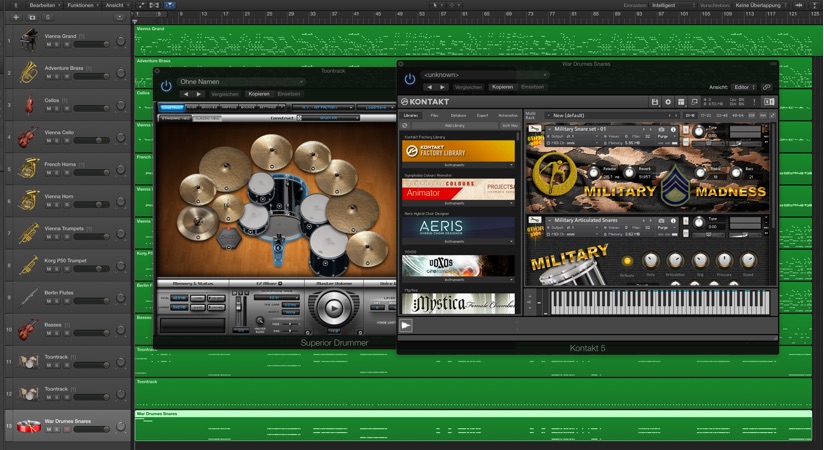Image resolution: width=824 pixels, height=450 pixels.
Task: Click the Cellos track instrument icon
Action: coord(28,105)
